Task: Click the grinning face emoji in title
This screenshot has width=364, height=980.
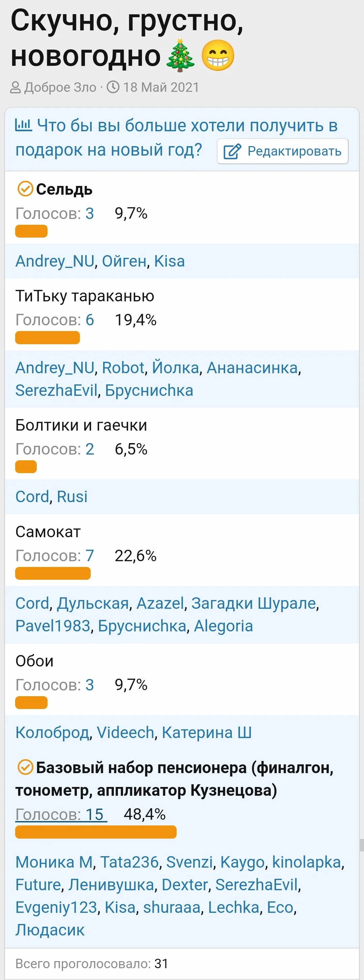Action: coord(217,56)
